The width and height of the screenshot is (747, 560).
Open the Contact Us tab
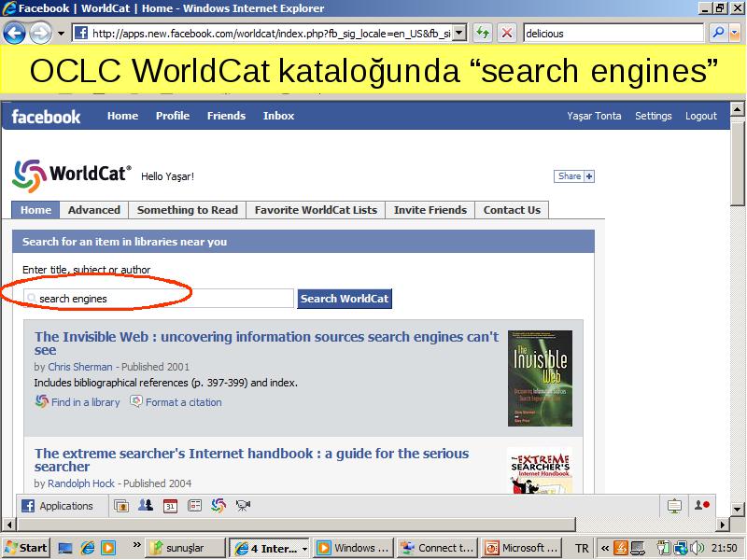(512, 210)
